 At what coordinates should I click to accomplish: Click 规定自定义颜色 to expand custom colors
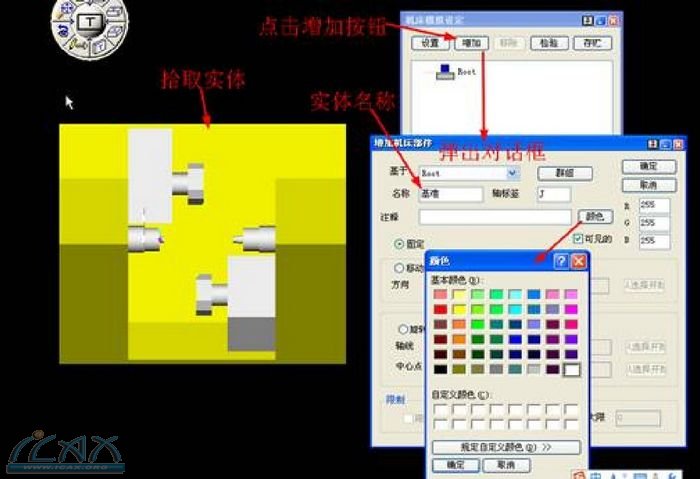pyautogui.click(x=506, y=447)
